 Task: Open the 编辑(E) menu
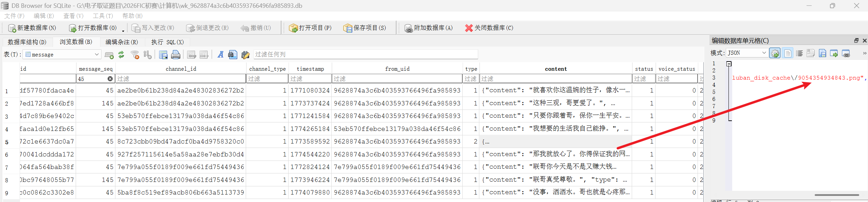pyautogui.click(x=44, y=16)
